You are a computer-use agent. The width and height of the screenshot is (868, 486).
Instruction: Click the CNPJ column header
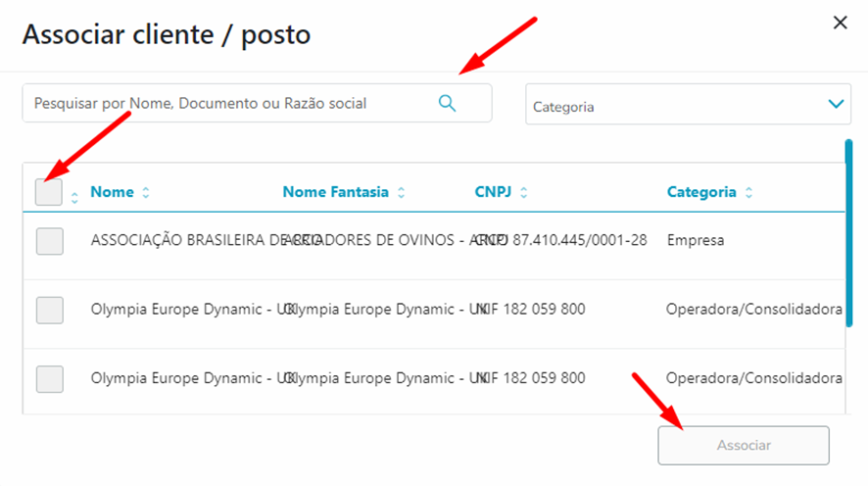493,192
